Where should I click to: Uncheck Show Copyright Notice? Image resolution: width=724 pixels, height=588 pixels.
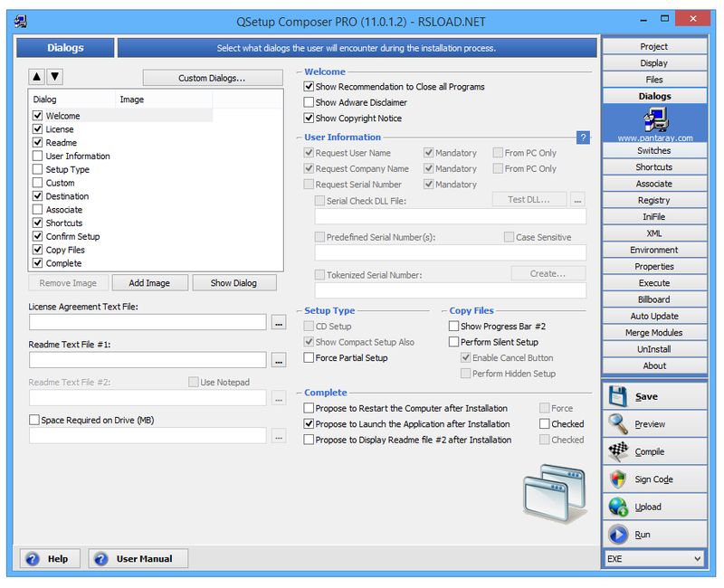[309, 118]
